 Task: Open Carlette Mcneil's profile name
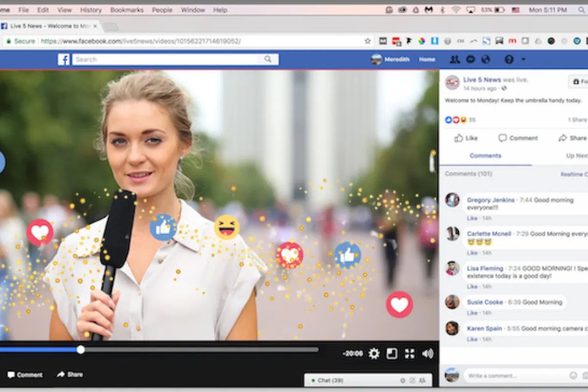tap(489, 234)
